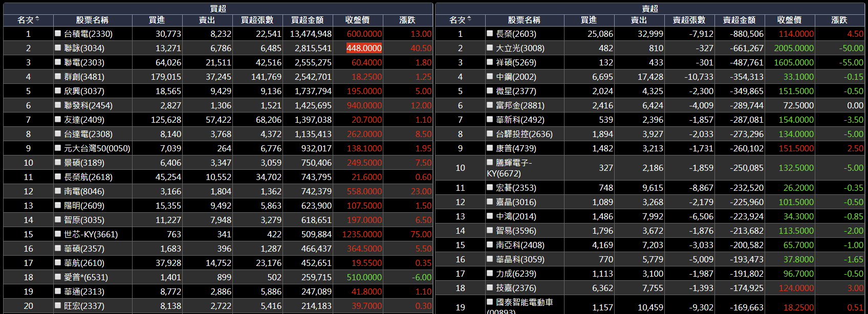Check the box for 長榮(2603)
868x314 pixels.
point(490,33)
